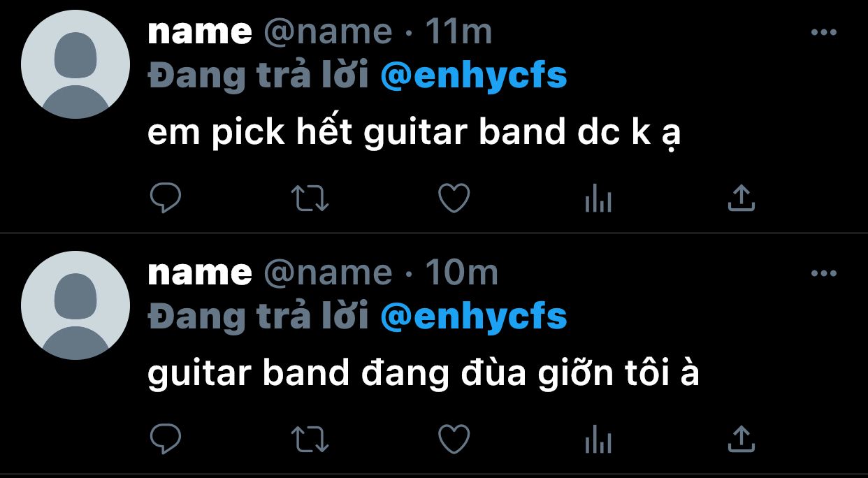This screenshot has height=478, width=868.
Task: View analytics of the 10m tweet
Action: (x=598, y=440)
